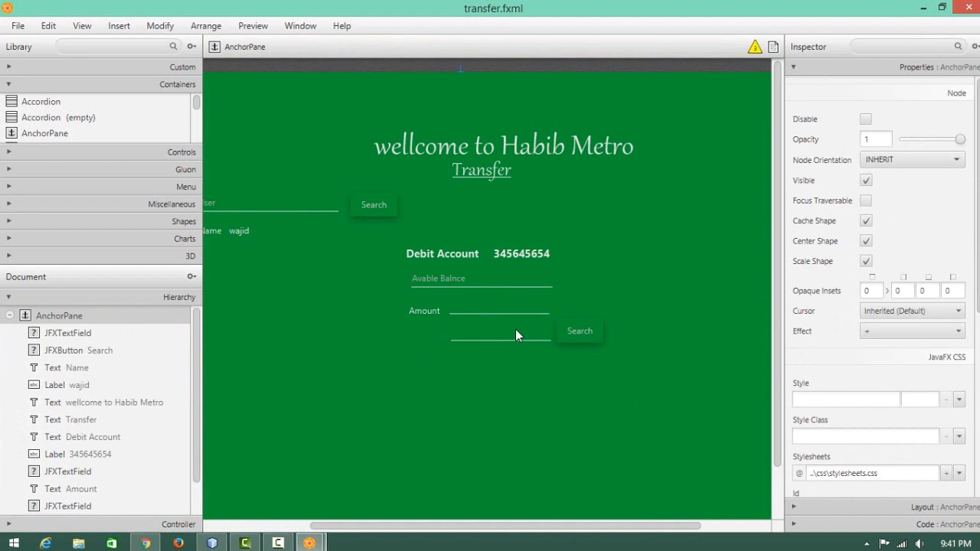The height and width of the screenshot is (551, 980).
Task: Click the AnchorPane icon in the breadcrumb bar
Action: [x=214, y=47]
